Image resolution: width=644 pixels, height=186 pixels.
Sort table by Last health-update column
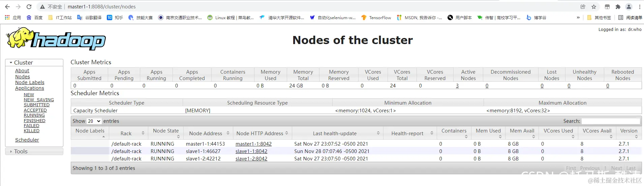click(x=337, y=134)
